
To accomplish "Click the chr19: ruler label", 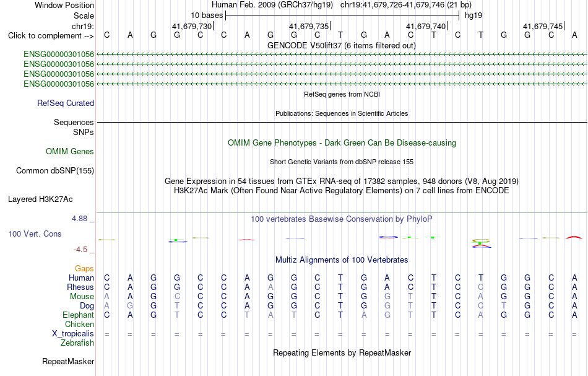I will 83,26.
